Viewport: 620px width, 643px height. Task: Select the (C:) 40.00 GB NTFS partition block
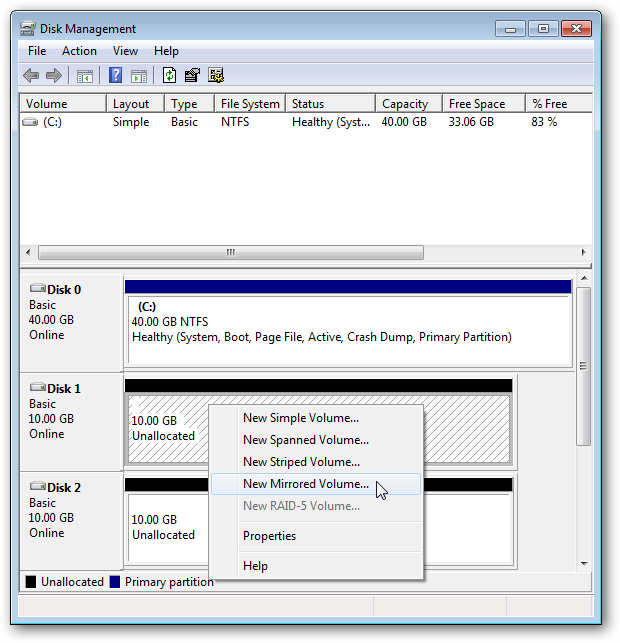[x=348, y=324]
